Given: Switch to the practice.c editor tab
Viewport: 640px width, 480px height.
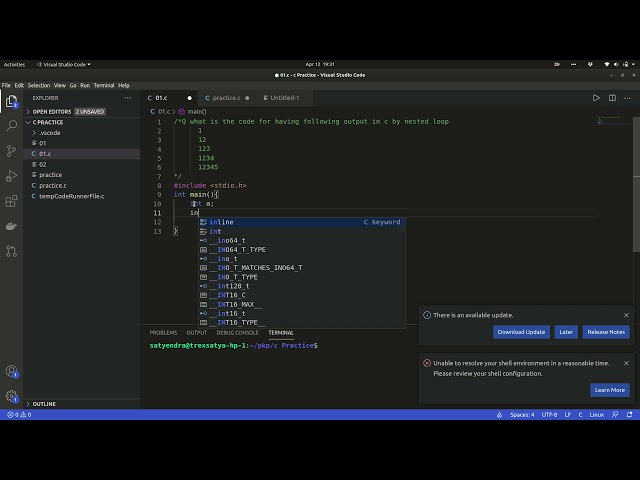Looking at the screenshot, I should click(x=226, y=98).
